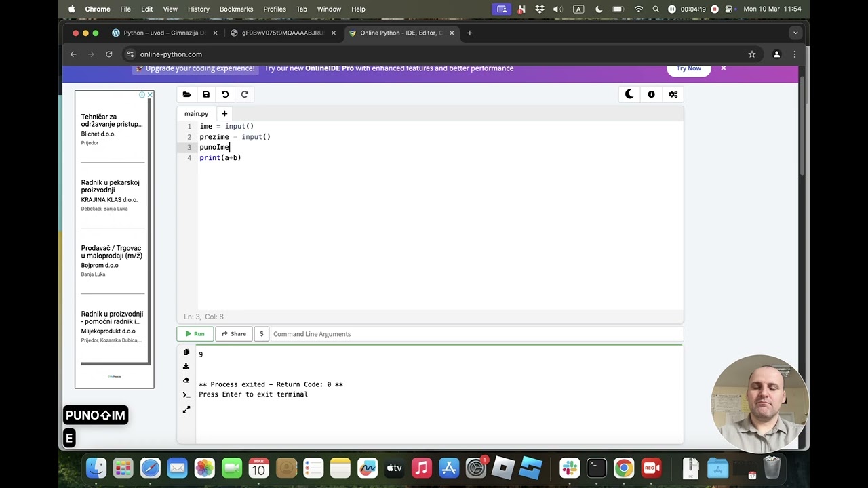Open Music app from the dock

coord(421,468)
